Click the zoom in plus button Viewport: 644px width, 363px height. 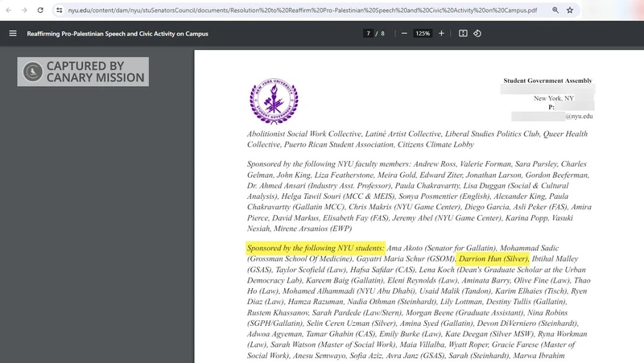pos(441,33)
